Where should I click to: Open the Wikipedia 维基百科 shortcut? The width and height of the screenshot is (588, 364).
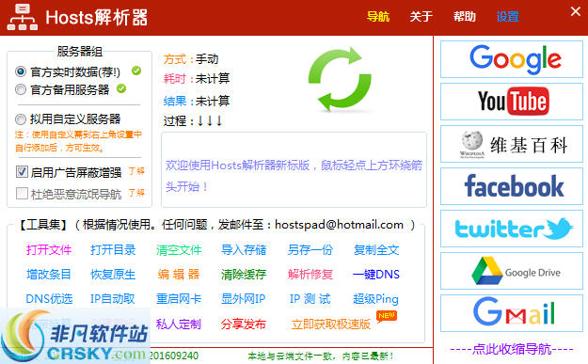click(x=512, y=144)
